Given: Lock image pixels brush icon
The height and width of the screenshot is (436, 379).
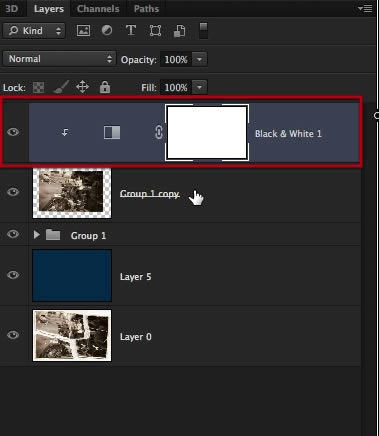Looking at the screenshot, I should (x=61, y=87).
